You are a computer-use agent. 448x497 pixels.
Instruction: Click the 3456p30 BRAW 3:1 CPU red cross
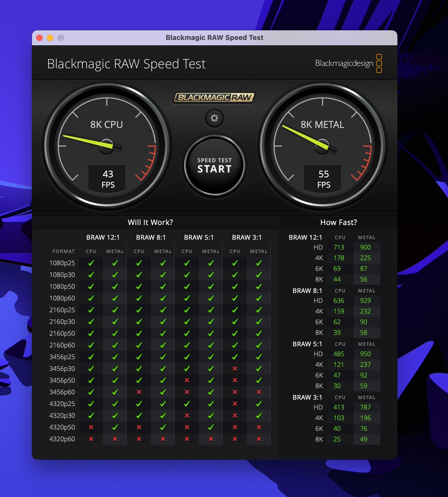(x=235, y=368)
